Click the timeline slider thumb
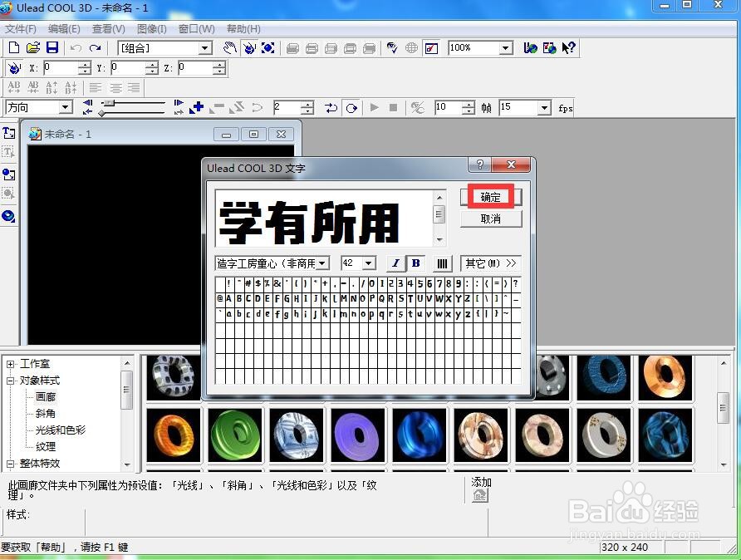 point(109,102)
